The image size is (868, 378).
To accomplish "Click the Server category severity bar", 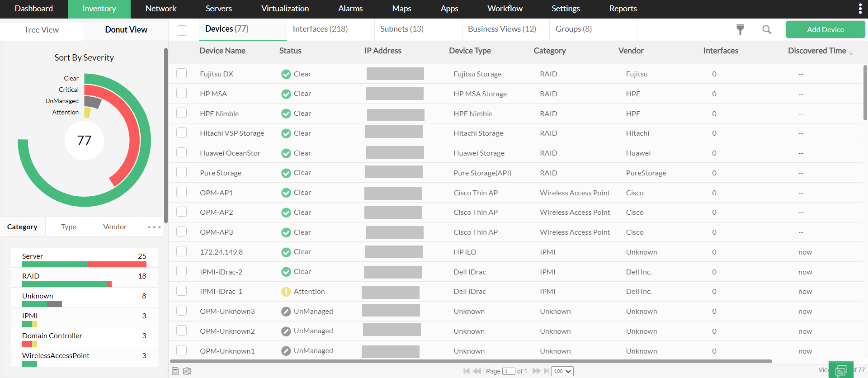I will coord(84,265).
